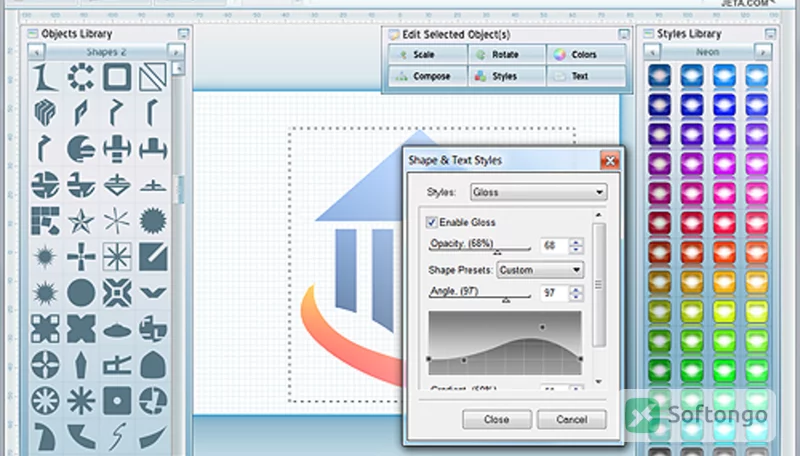
Task: Select the pie chart segment shape
Action: pos(81,149)
